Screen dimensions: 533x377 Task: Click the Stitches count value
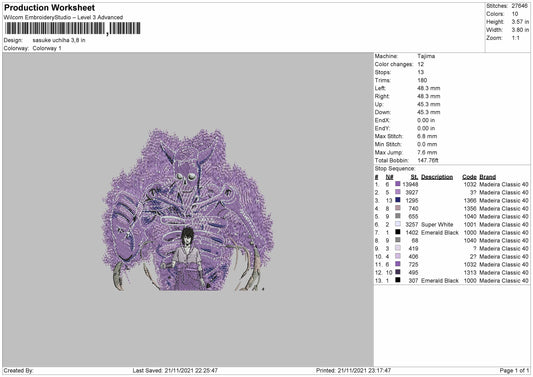click(520, 6)
